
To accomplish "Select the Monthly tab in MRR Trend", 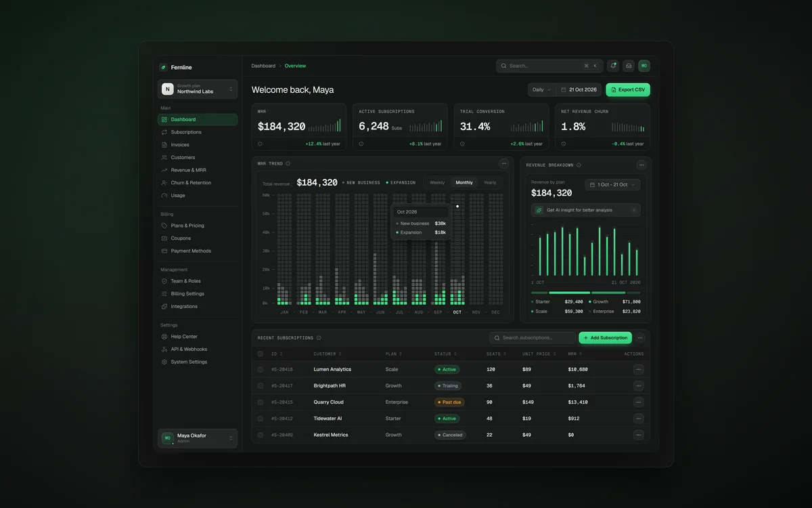I will (x=464, y=182).
